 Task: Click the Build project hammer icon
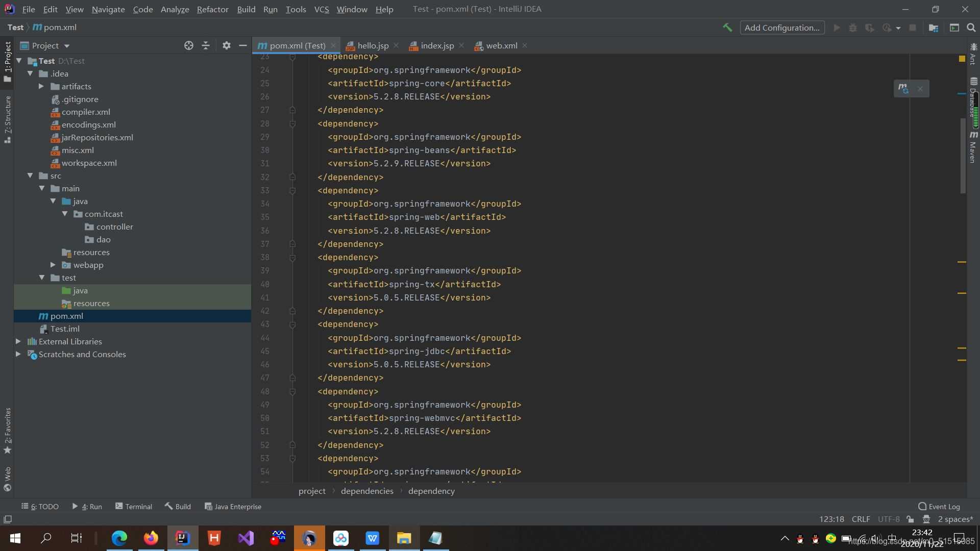(x=726, y=27)
